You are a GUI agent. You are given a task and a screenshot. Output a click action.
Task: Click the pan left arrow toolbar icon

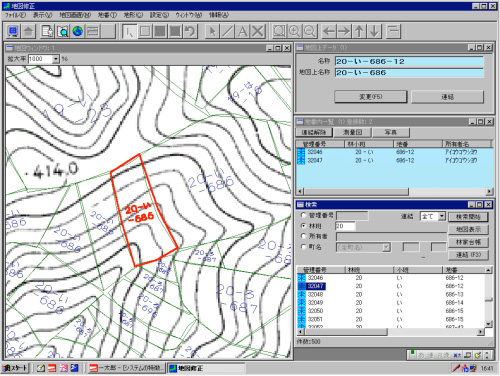pyautogui.click(x=329, y=32)
